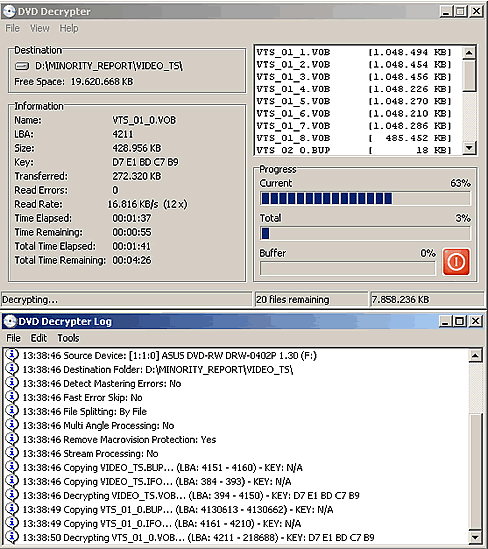
Task: Click info icon beside Multi Angle Processing entry
Action: pos(12,425)
